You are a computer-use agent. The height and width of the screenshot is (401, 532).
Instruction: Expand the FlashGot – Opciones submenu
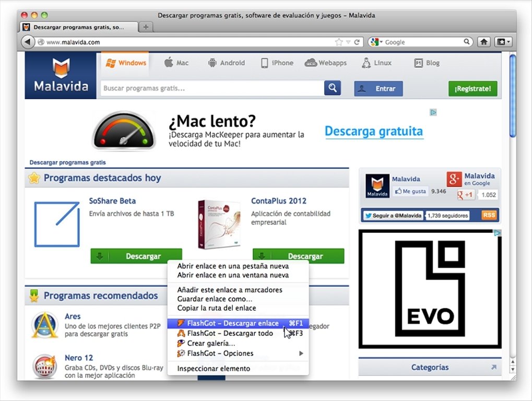[238, 353]
